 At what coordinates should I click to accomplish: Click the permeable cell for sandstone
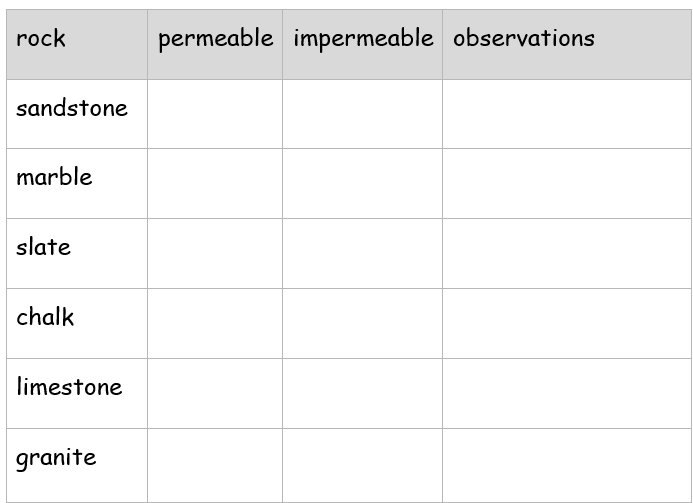[215, 114]
